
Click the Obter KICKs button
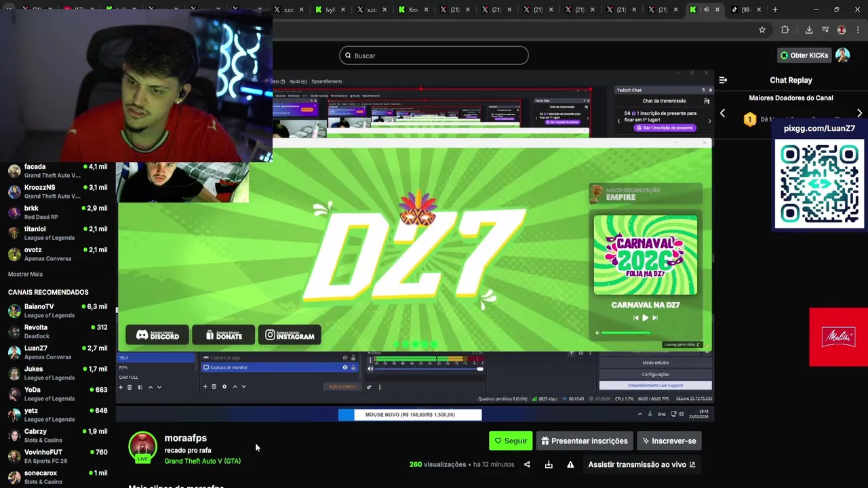pos(804,56)
